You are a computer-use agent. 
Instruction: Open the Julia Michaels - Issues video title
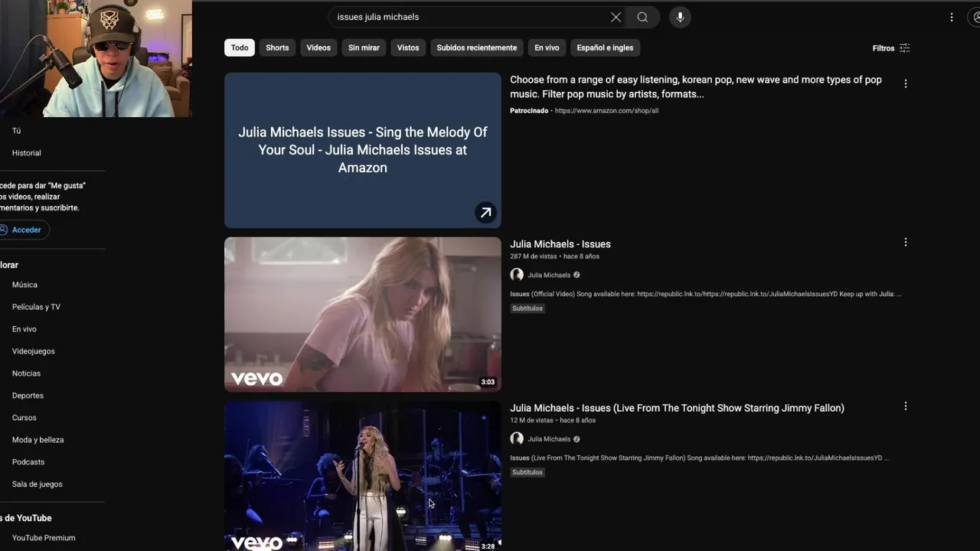coord(560,244)
